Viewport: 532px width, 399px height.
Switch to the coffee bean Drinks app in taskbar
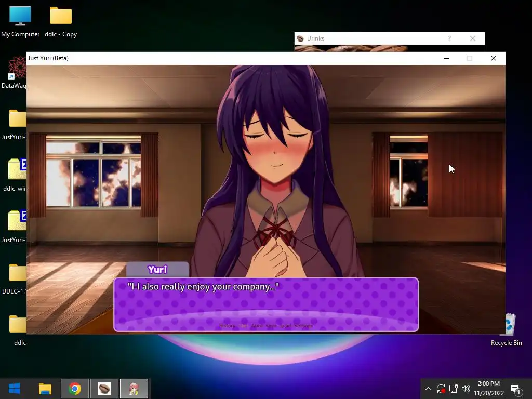click(104, 389)
